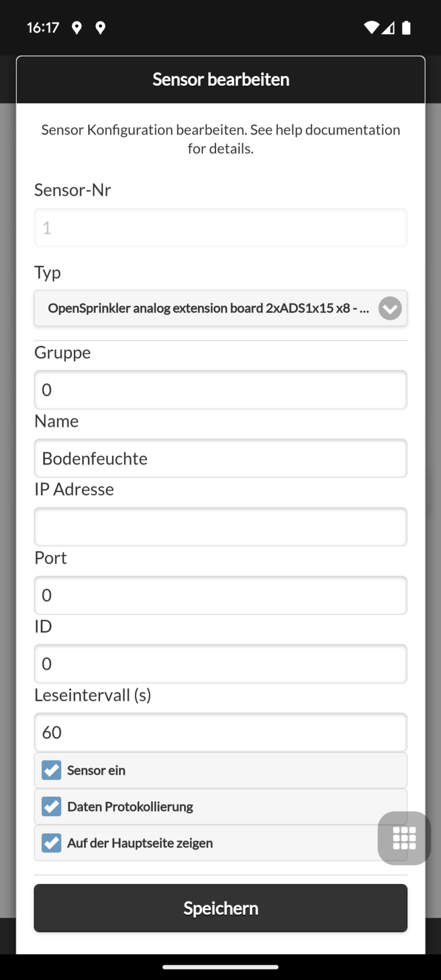Select the Gruppe input field
Viewport: 441px width, 980px height.
220,390
